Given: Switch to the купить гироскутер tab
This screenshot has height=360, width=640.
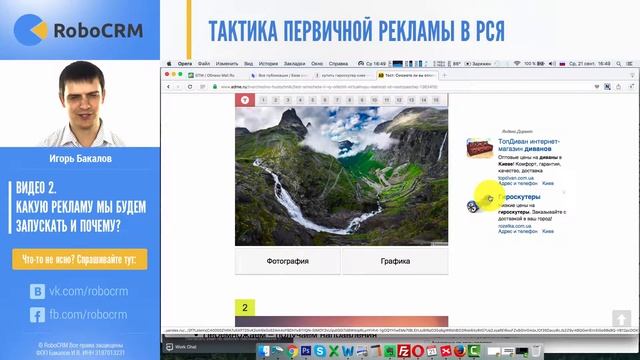Looking at the screenshot, I should (x=343, y=76).
